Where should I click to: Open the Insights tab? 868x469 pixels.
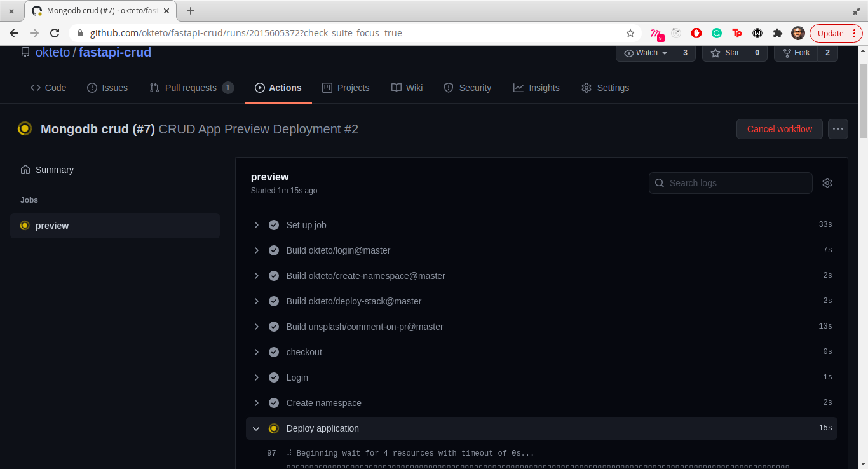pos(537,88)
